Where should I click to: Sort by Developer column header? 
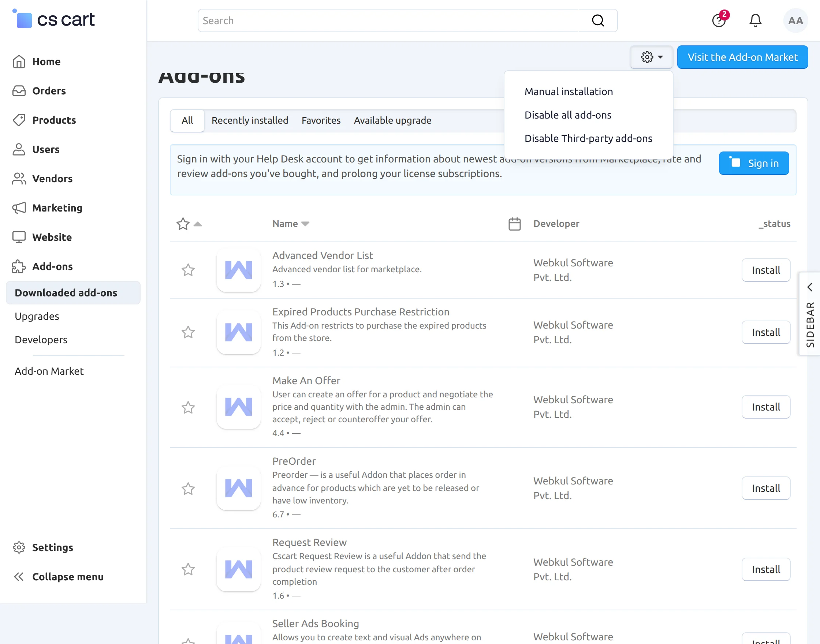pyautogui.click(x=556, y=224)
